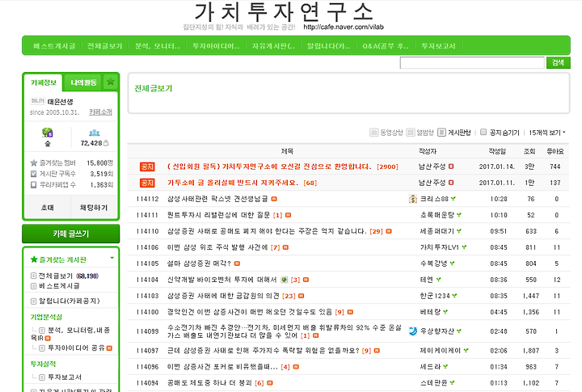Click the icon beside 게시판 구독수
The image size is (582, 392).
point(34,174)
